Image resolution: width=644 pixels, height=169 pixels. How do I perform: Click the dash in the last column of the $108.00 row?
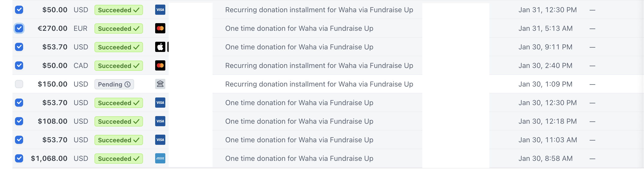pyautogui.click(x=592, y=121)
